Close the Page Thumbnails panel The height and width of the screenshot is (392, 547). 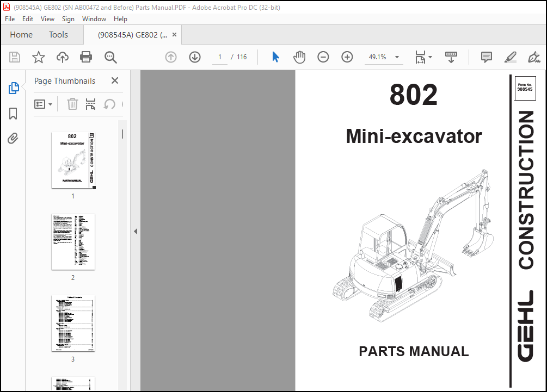click(x=115, y=80)
